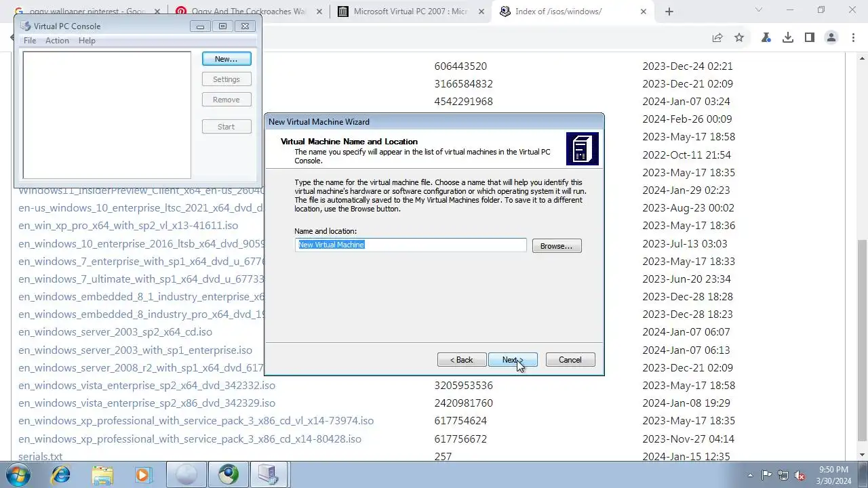The image size is (868, 488).
Task: Click the scrollbar down arrow in browser
Action: 863,455
